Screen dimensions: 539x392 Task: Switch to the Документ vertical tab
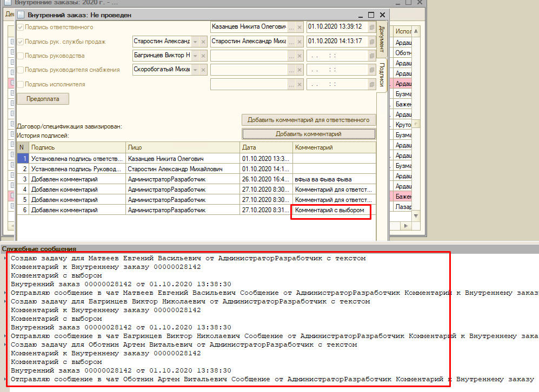[382, 38]
